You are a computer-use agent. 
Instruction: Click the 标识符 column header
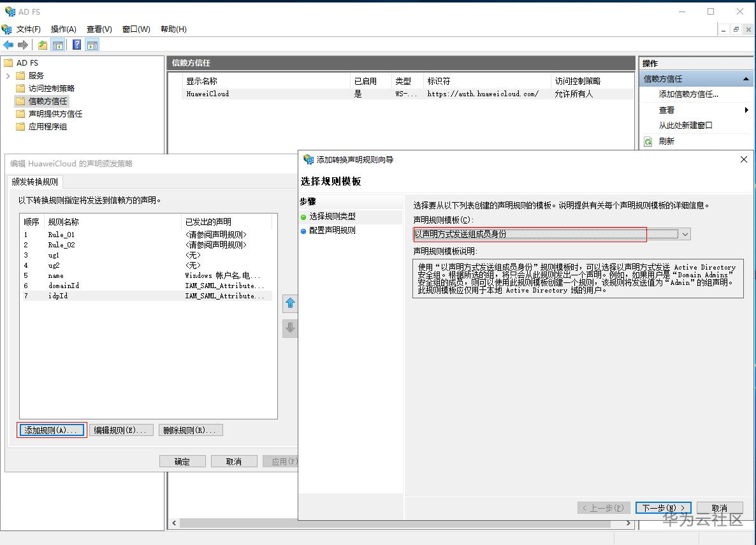[x=487, y=81]
